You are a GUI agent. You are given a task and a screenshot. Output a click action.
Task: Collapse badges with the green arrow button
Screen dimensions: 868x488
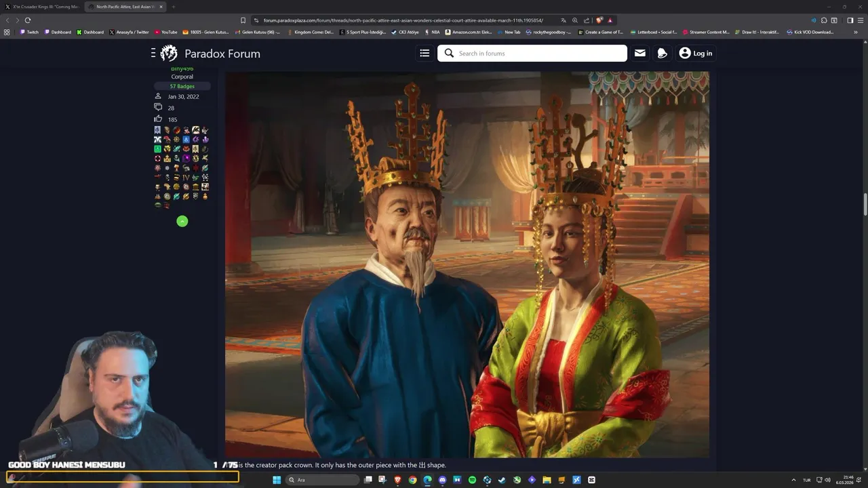[x=182, y=221]
